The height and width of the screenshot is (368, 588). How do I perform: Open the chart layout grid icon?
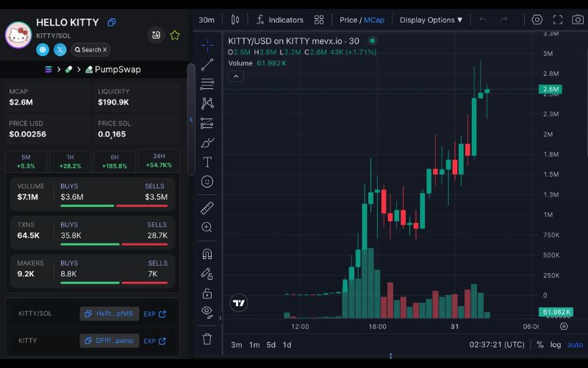click(319, 20)
